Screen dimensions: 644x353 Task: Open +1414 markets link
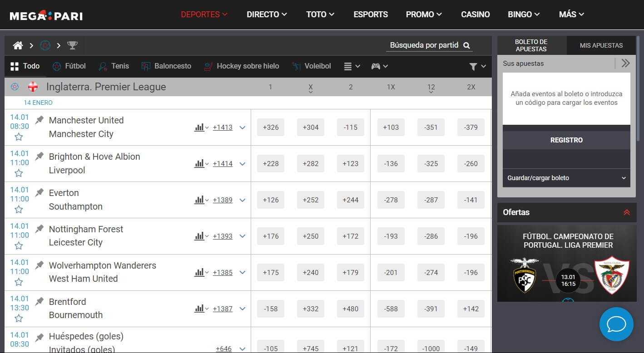[x=223, y=164]
